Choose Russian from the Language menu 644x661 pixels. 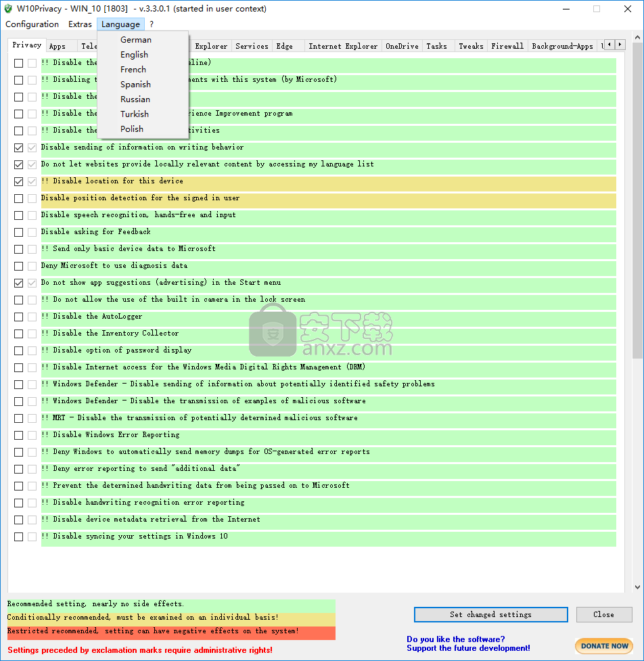pyautogui.click(x=135, y=99)
